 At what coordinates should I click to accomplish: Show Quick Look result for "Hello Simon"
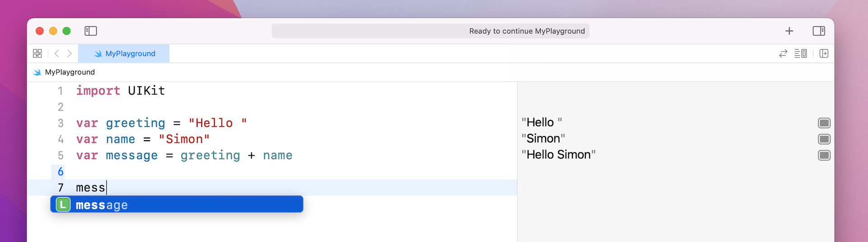[824, 156]
